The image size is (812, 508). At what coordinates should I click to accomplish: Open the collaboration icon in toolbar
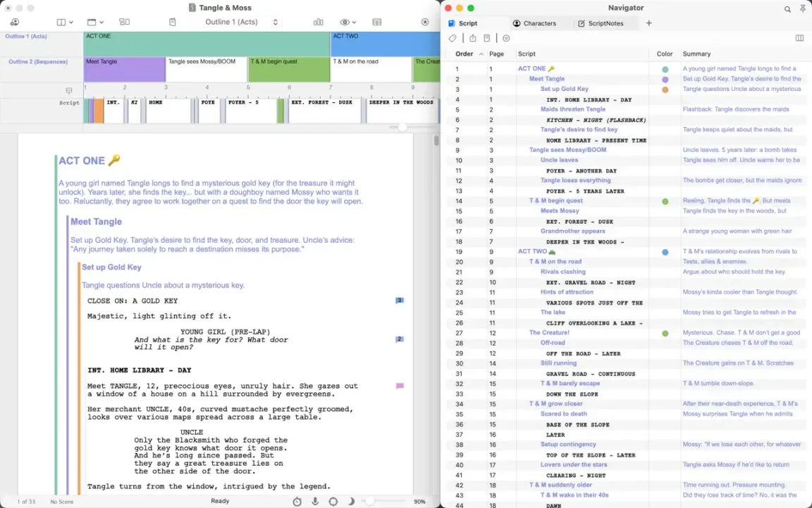(15, 23)
